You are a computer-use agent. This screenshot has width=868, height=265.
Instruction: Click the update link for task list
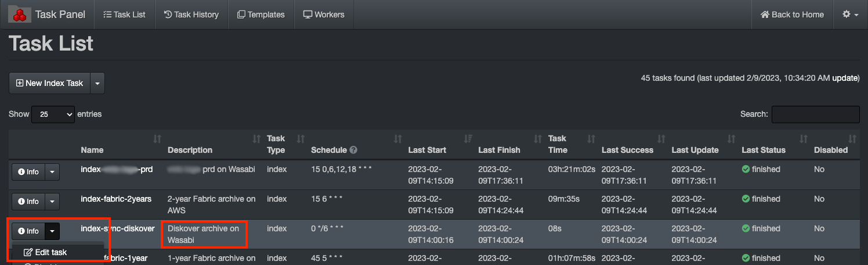(845, 77)
